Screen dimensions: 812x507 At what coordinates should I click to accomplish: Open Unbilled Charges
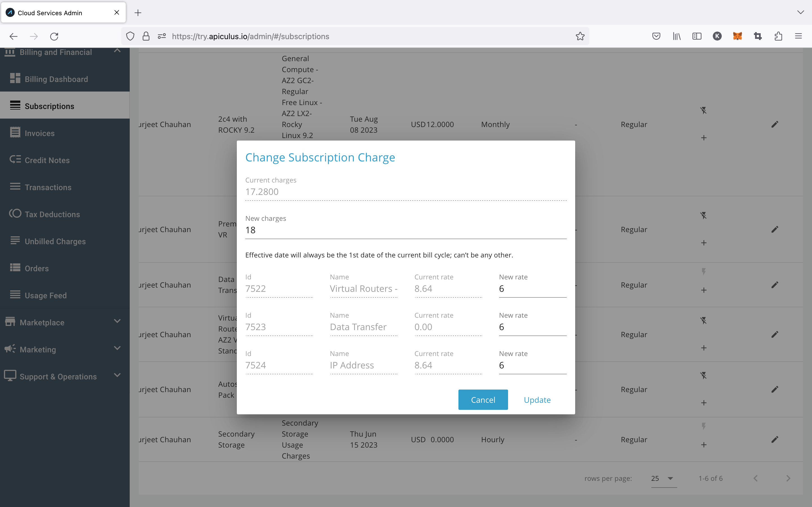pos(55,241)
